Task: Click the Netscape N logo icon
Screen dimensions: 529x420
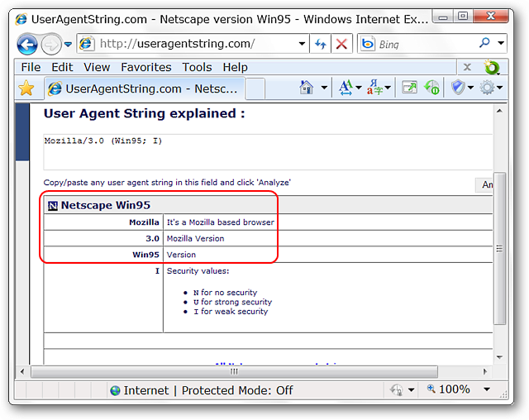Action: click(x=53, y=205)
